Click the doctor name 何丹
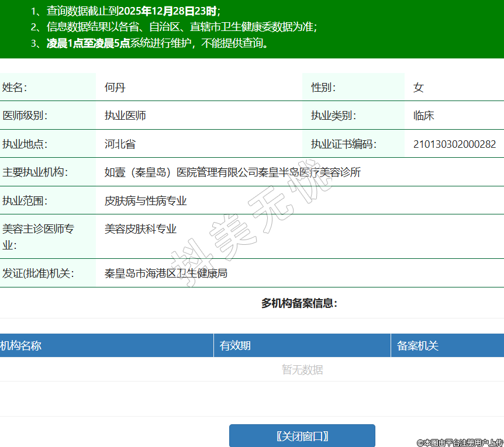Screen dimensions: 504x447 (115, 88)
